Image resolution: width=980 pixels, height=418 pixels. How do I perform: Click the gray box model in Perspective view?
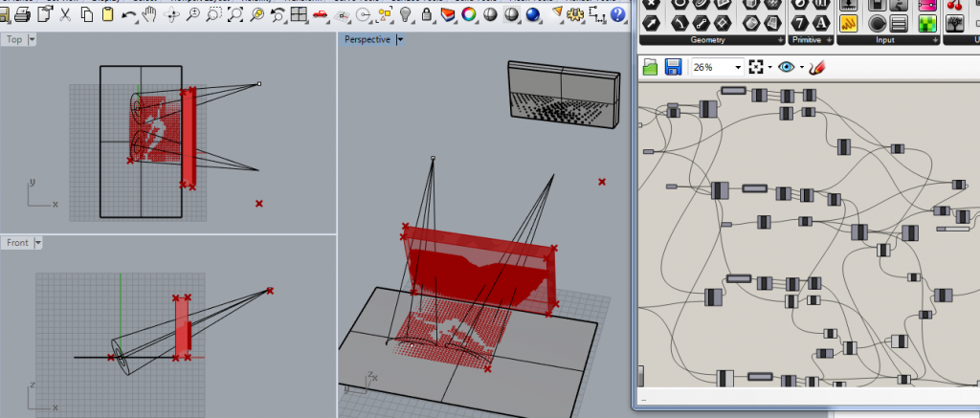point(565,95)
